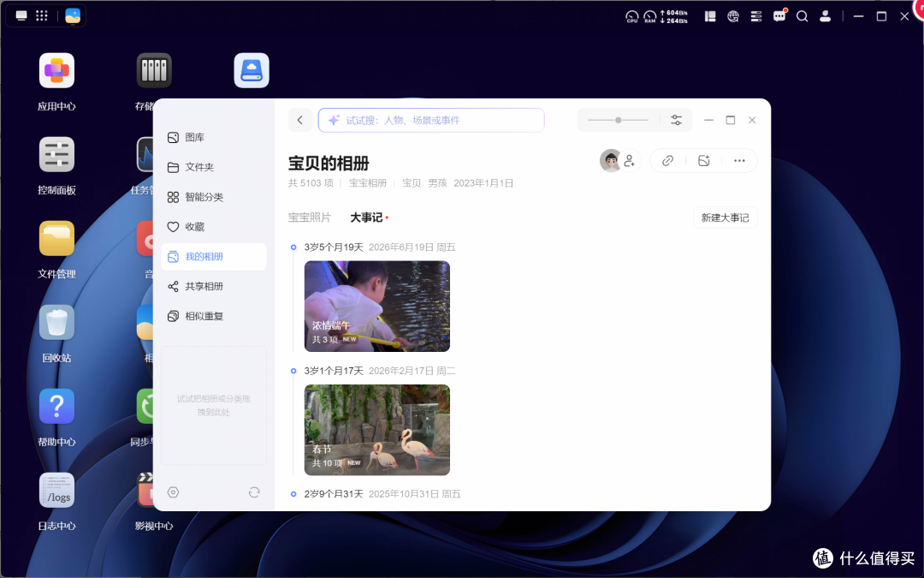Open the network globe icon in top bar
924x578 pixels.
tap(733, 16)
